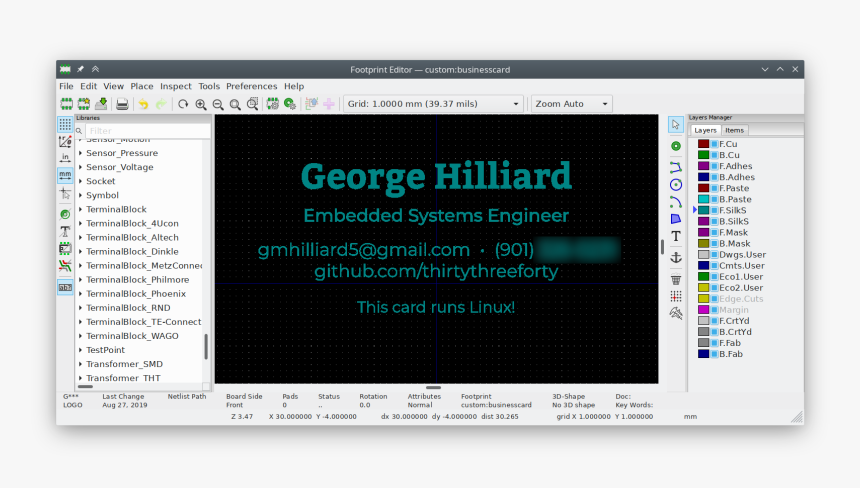This screenshot has height=488, width=860.
Task: Set the grid origin tool
Action: click(676, 297)
